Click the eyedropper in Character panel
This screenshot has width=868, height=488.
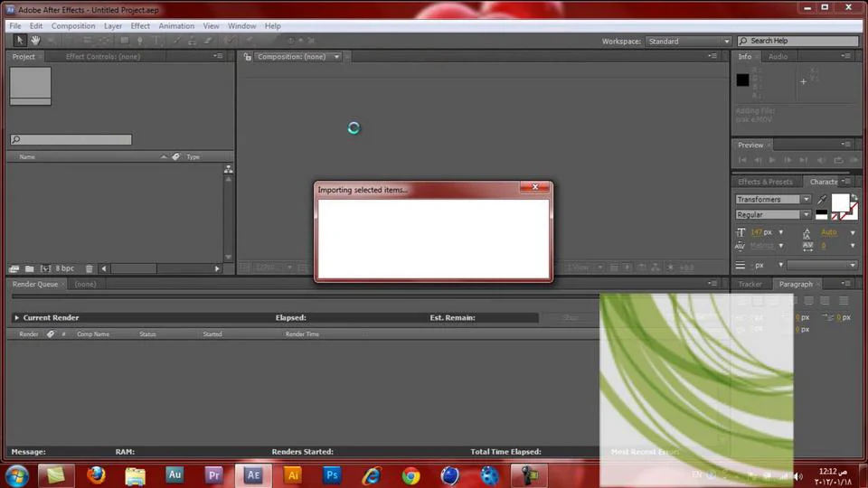[x=822, y=199]
